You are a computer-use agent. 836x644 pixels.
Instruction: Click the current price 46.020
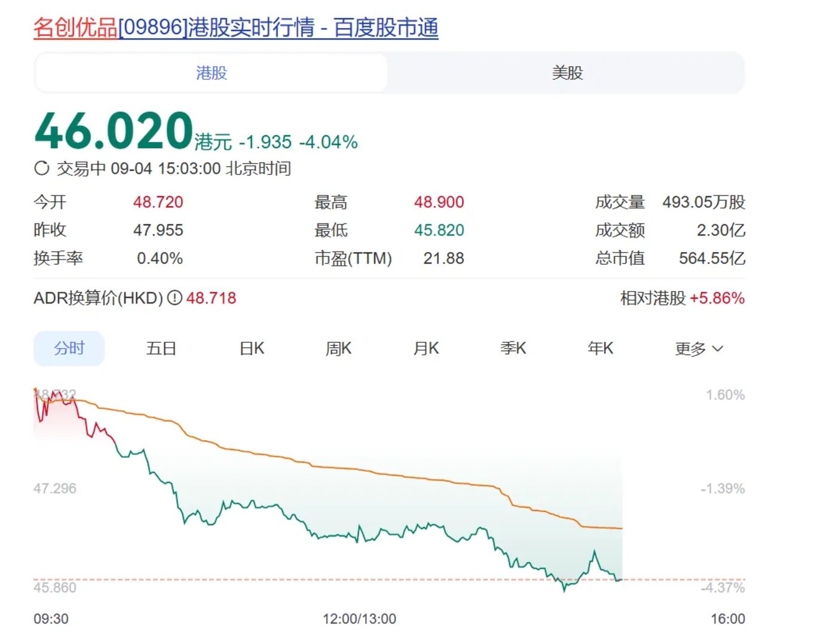[x=114, y=131]
